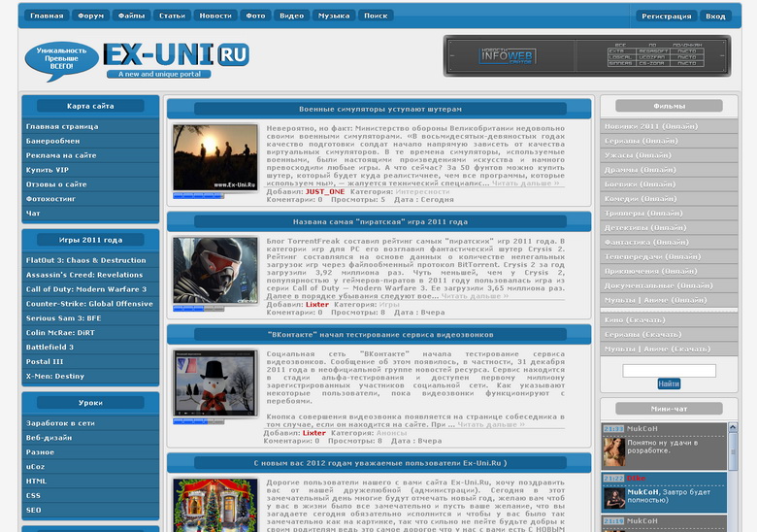The image size is (757, 532).
Task: Open Assassin's Creed: Revelations game link
Action: click(x=90, y=275)
